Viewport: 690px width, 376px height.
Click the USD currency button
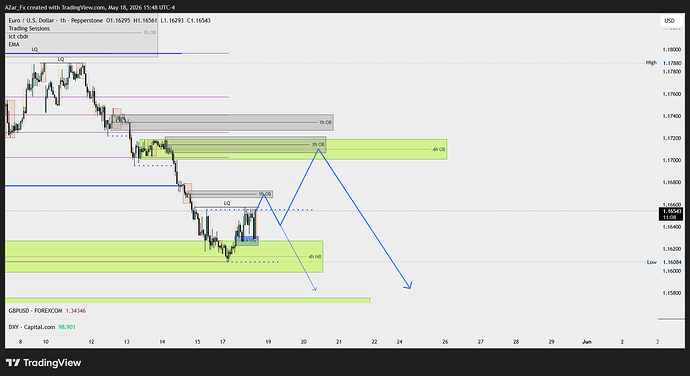(x=669, y=21)
